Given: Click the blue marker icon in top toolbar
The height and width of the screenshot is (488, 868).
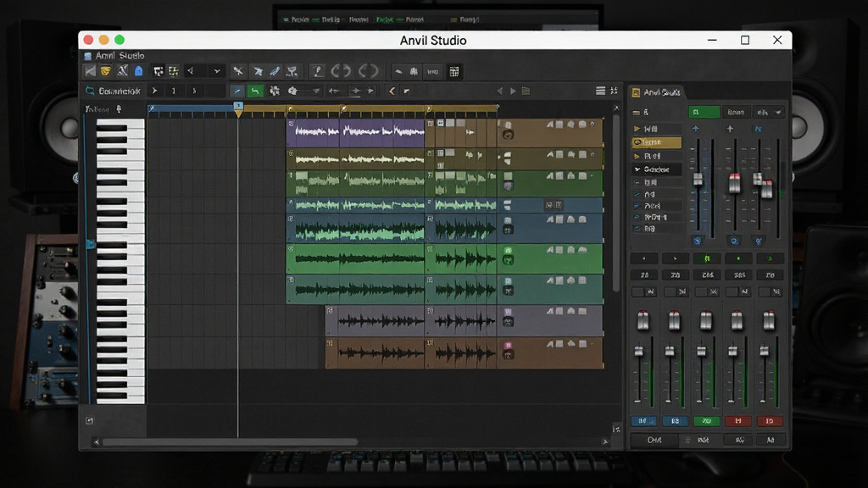Looking at the screenshot, I should (x=138, y=71).
